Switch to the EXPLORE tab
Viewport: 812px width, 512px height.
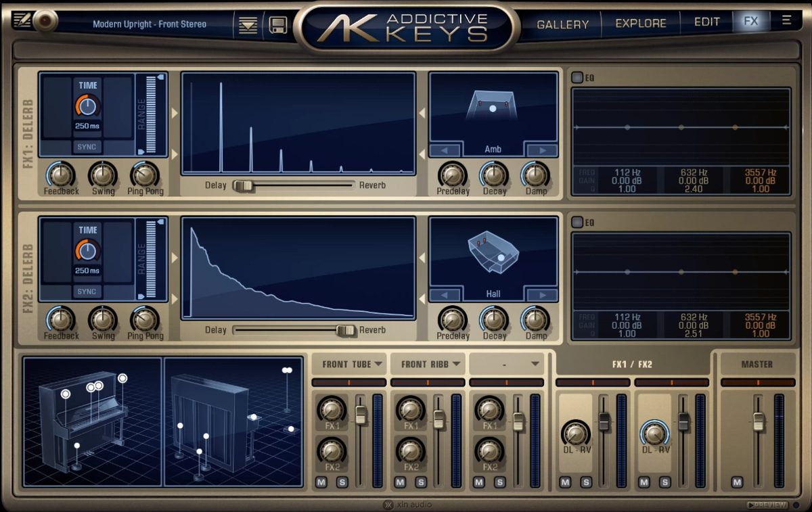coord(641,23)
